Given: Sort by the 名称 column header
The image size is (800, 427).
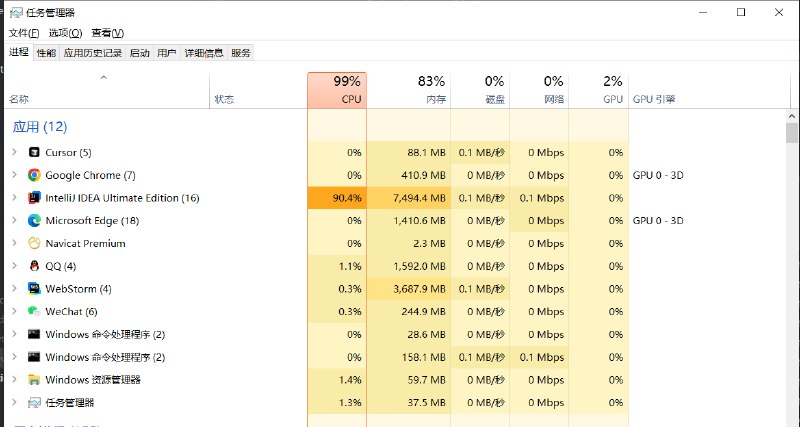Looking at the screenshot, I should pyautogui.click(x=107, y=90).
